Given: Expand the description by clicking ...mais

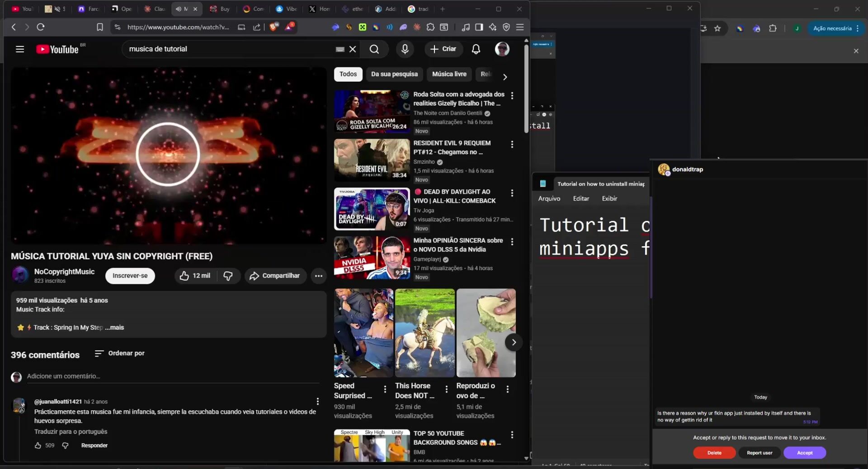Looking at the screenshot, I should point(115,328).
